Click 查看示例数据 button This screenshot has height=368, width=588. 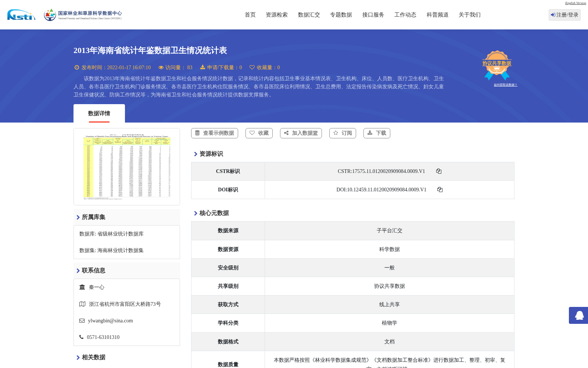coord(215,133)
